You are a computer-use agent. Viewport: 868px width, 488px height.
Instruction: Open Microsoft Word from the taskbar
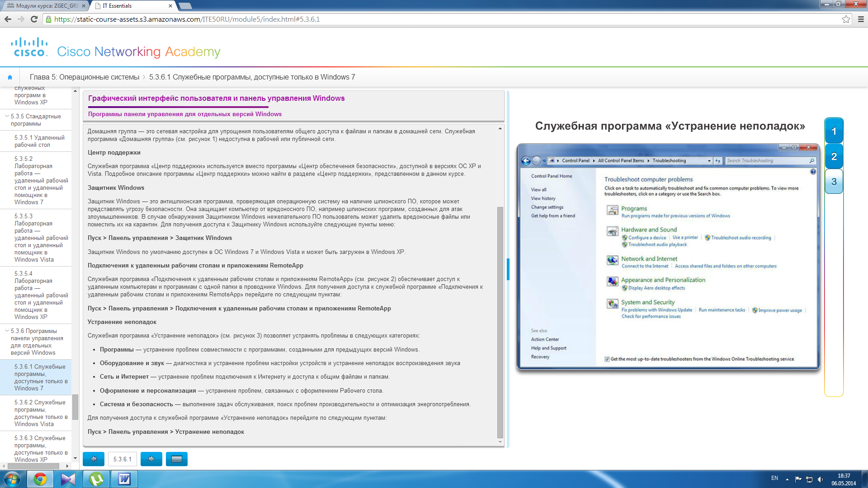(x=124, y=479)
